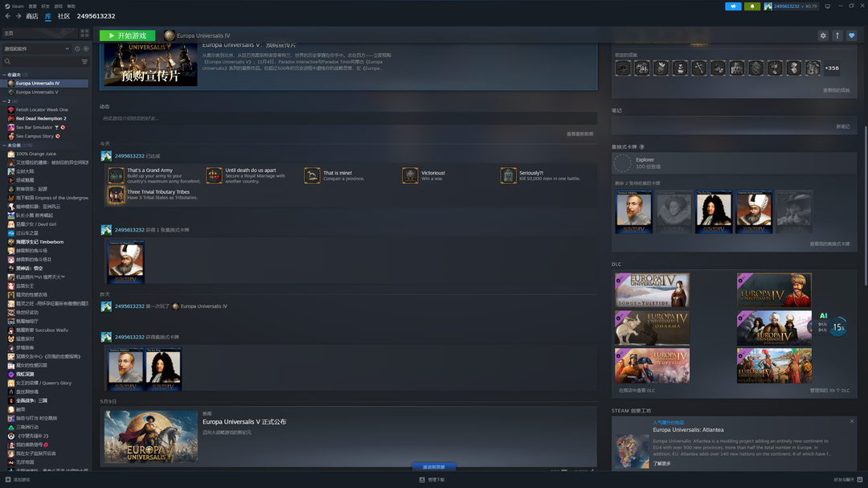This screenshot has width=868, height=488.
Task: Click That is mine! achievement icon
Action: point(312,175)
